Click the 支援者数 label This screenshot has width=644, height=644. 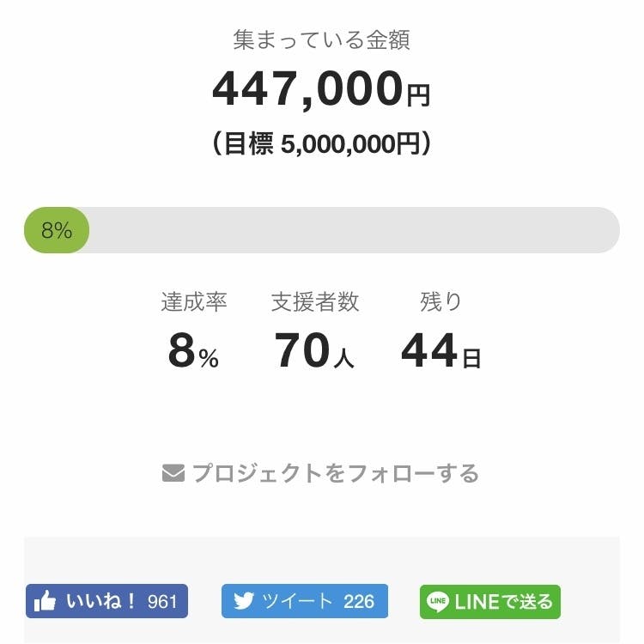[x=315, y=302]
